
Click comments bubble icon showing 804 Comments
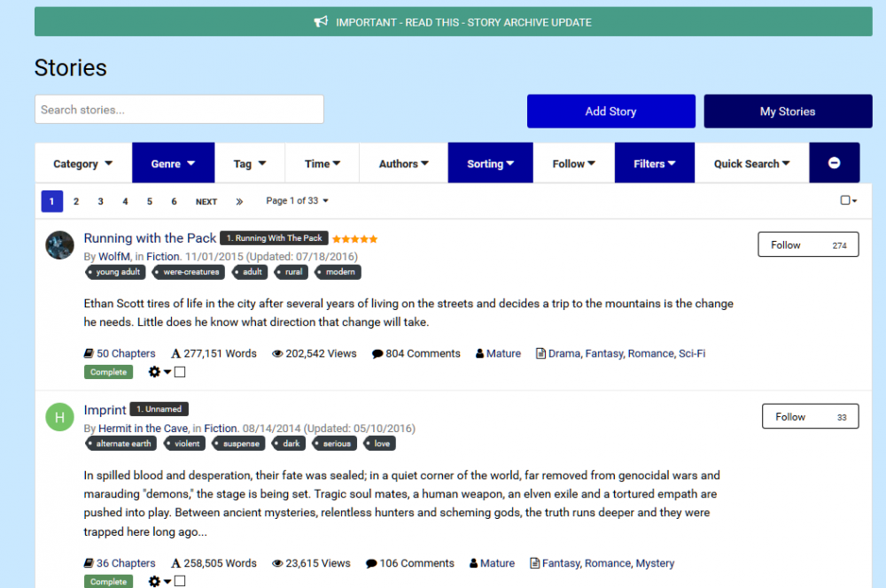[377, 354]
